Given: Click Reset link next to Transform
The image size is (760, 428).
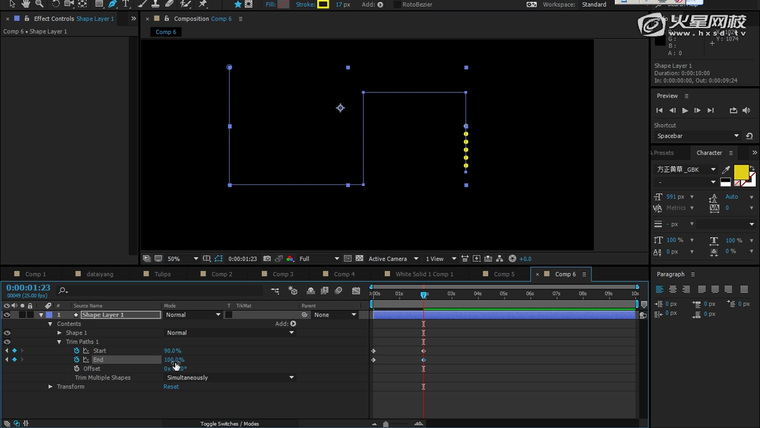Looking at the screenshot, I should tap(171, 387).
